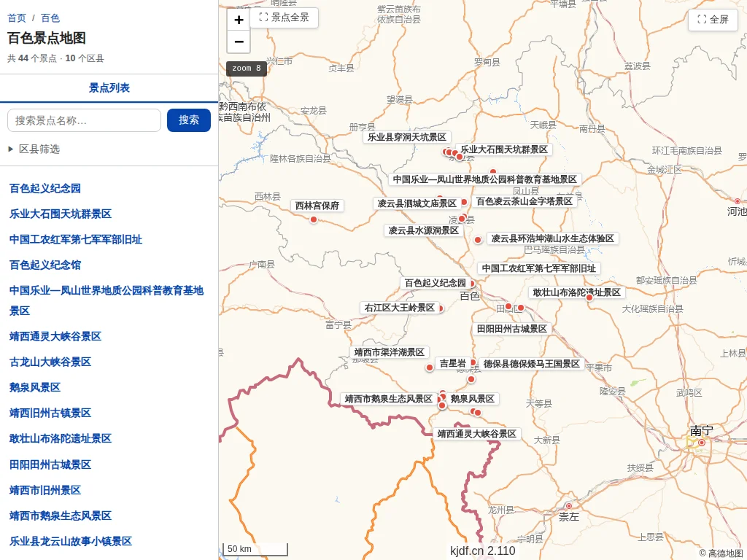Go to 首页 breadcrumb link

point(17,18)
